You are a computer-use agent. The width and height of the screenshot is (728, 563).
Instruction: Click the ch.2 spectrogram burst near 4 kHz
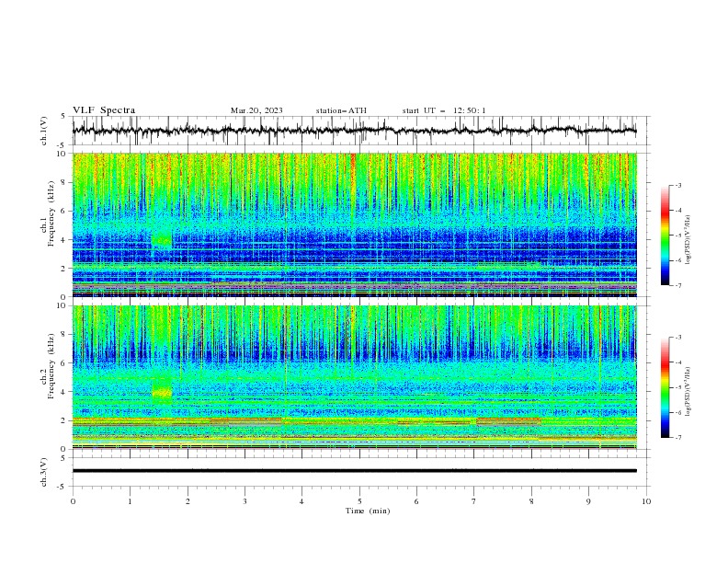pos(162,393)
